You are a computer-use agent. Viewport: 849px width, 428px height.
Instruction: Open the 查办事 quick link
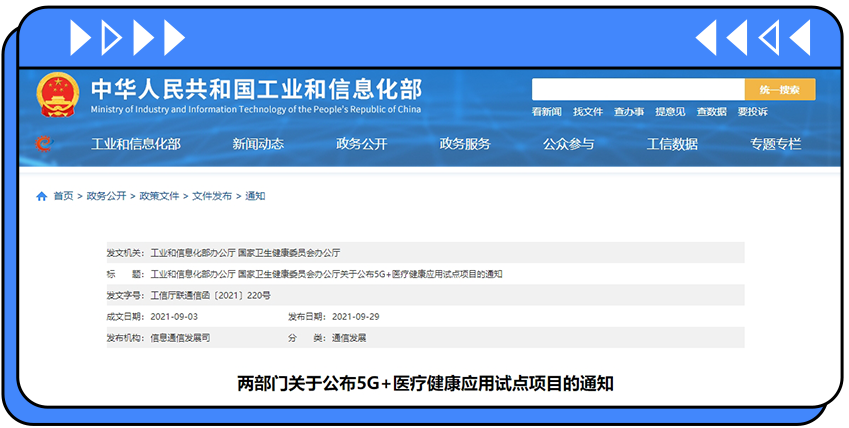click(629, 112)
